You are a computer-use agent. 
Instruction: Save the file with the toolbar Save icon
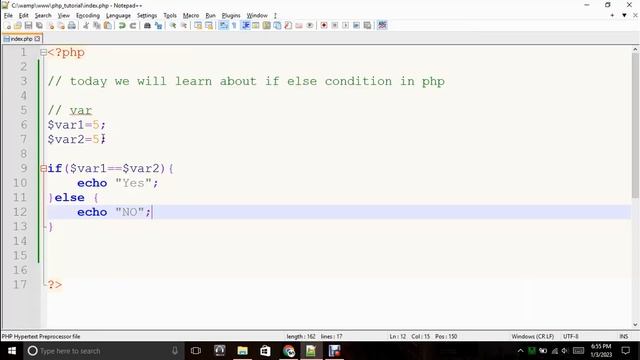pos(28,26)
